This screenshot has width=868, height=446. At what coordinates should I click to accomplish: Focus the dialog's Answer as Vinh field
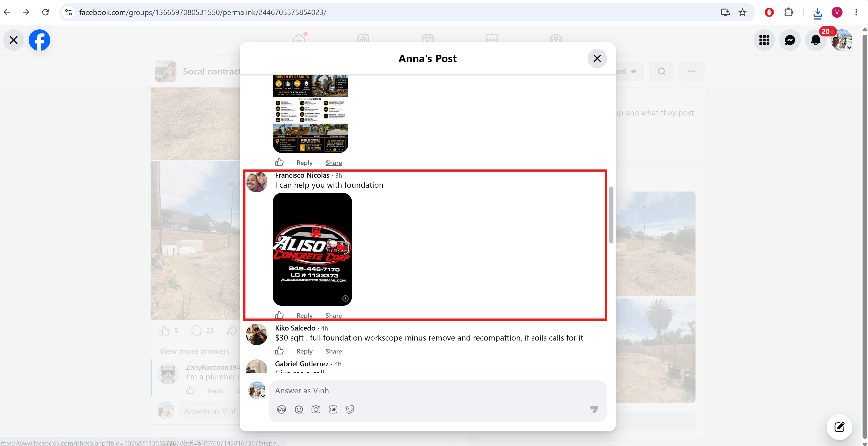437,391
